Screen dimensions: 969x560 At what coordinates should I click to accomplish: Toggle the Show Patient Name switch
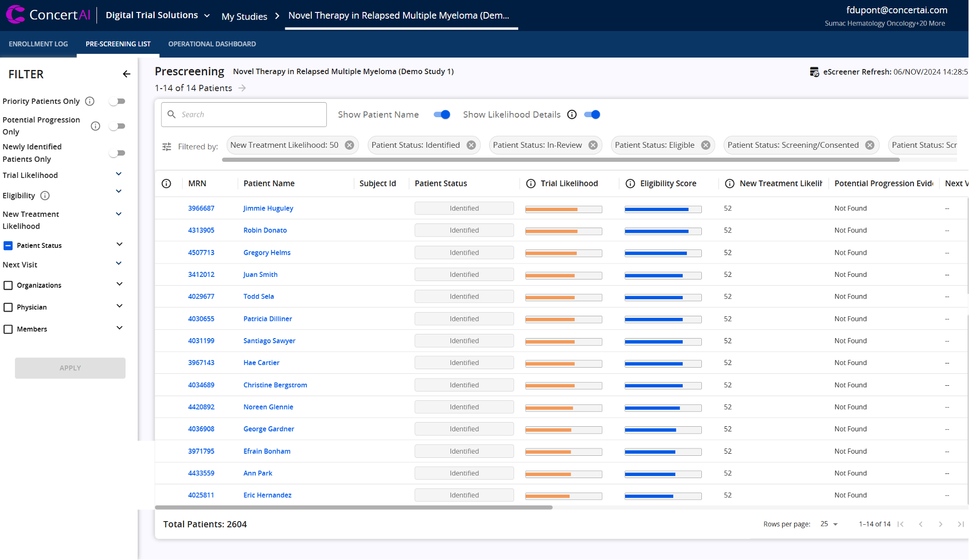(x=442, y=115)
